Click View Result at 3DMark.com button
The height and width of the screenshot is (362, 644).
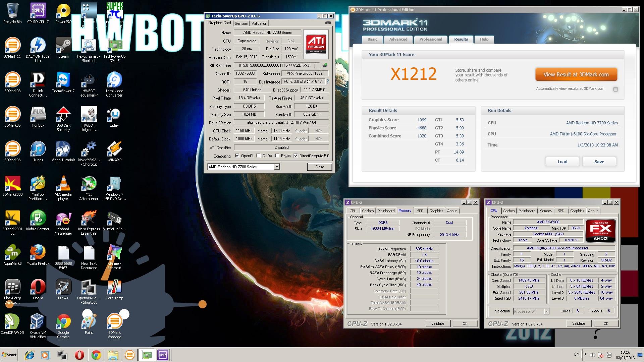(x=576, y=74)
